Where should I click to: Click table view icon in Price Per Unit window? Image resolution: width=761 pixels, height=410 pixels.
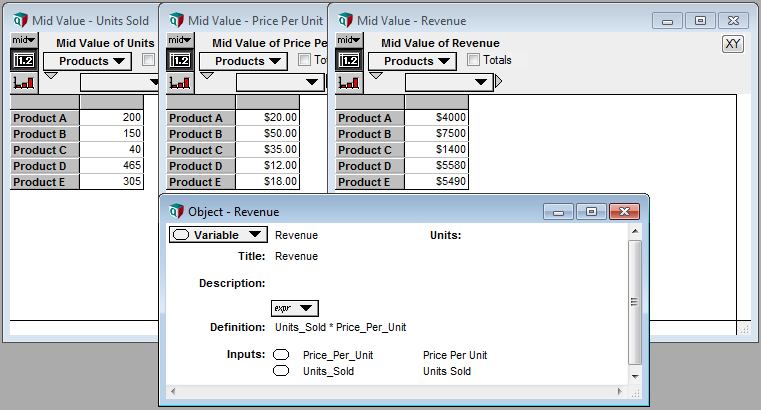point(180,61)
